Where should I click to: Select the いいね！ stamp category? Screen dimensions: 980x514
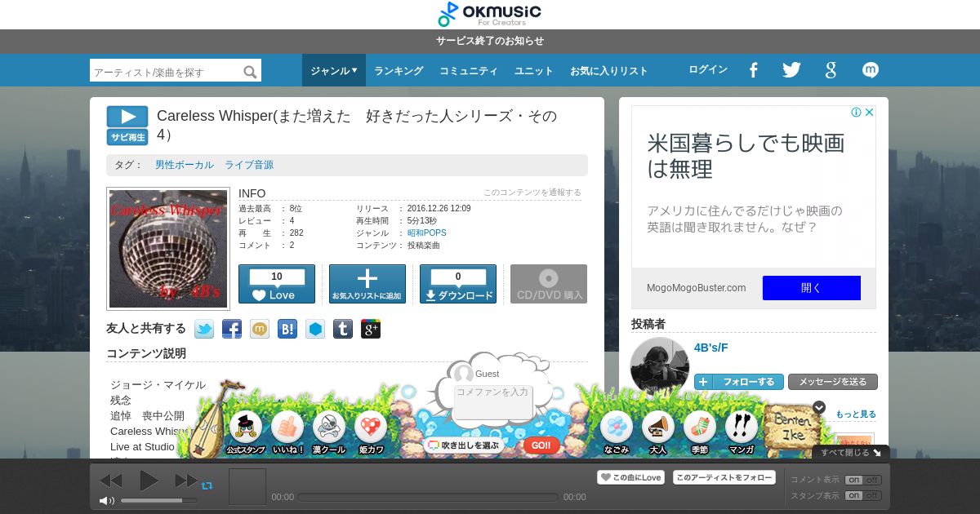pos(287,432)
